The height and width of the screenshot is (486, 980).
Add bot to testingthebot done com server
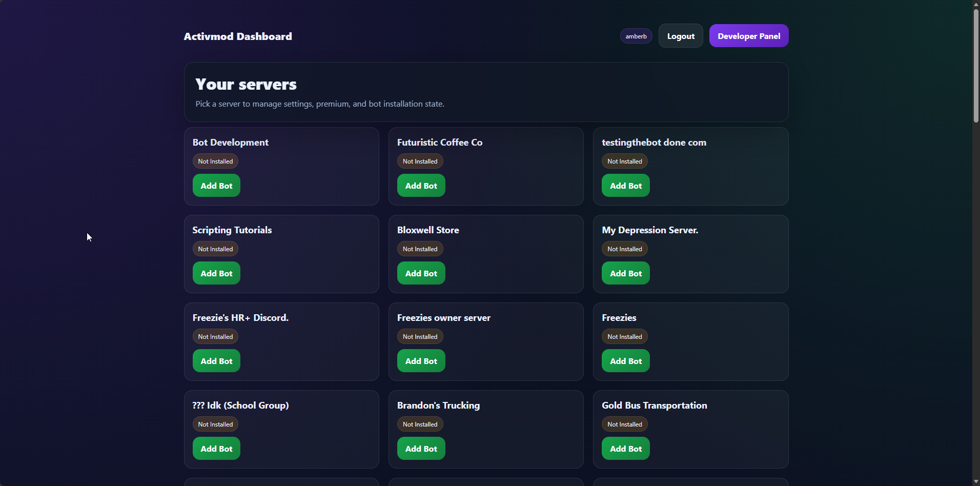coord(625,186)
